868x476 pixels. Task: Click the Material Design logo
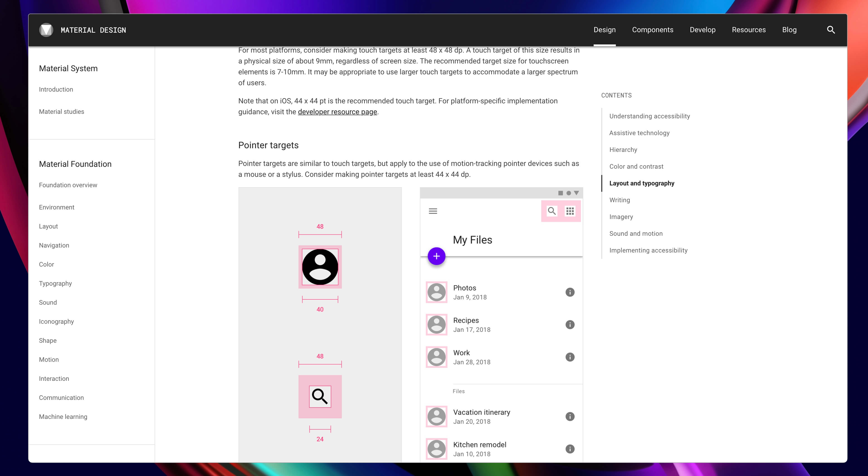pos(46,30)
